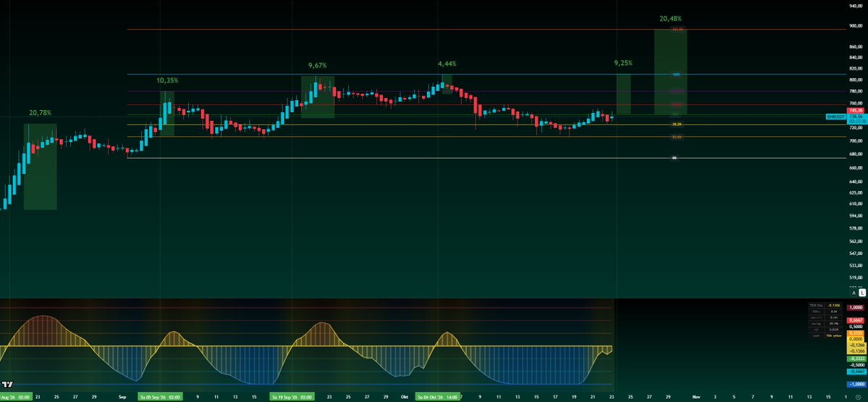This screenshot has width=868, height=402.
Task: Click the Sep label on time axis
Action: (x=122, y=397)
